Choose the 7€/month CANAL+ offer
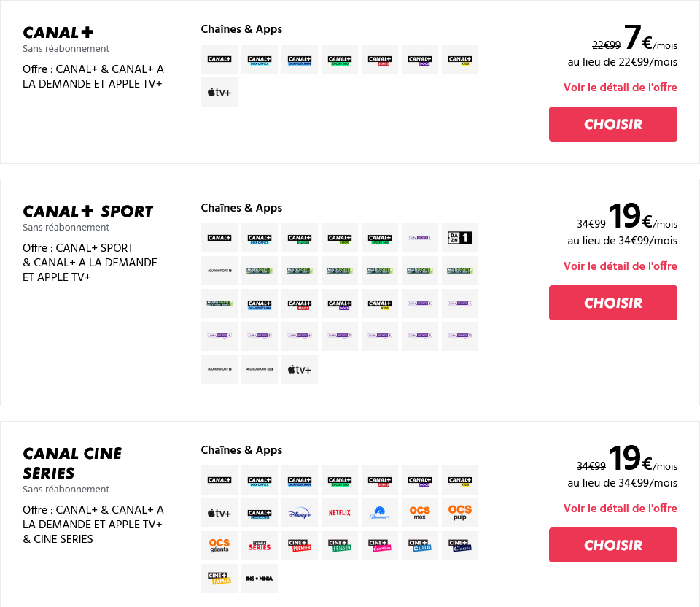700x607 pixels. [x=612, y=124]
